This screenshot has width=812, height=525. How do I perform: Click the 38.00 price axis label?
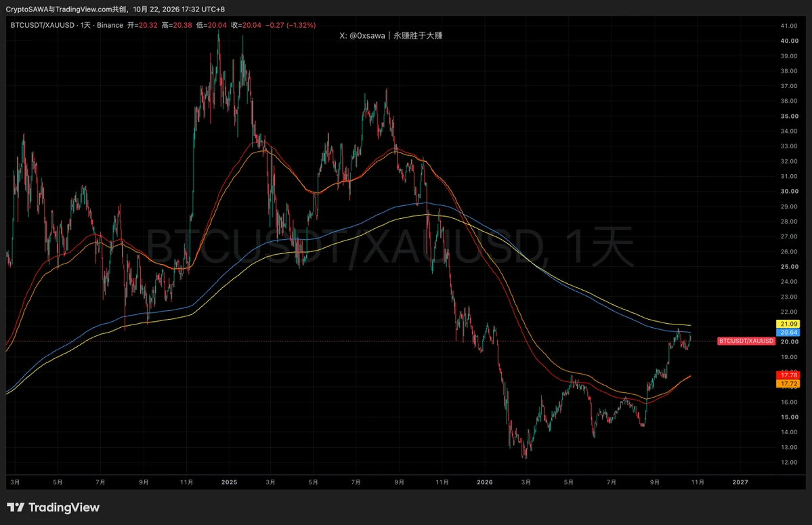(x=789, y=71)
